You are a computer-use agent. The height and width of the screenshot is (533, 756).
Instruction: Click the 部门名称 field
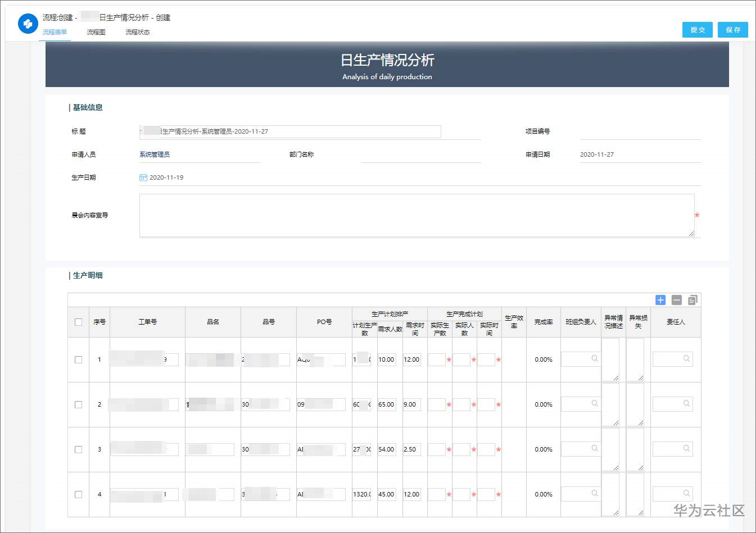pos(421,154)
